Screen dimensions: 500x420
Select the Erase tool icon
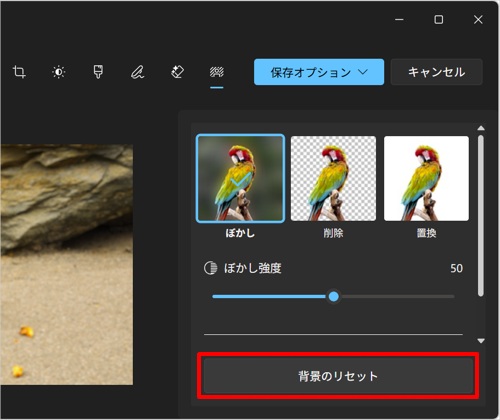coord(177,72)
